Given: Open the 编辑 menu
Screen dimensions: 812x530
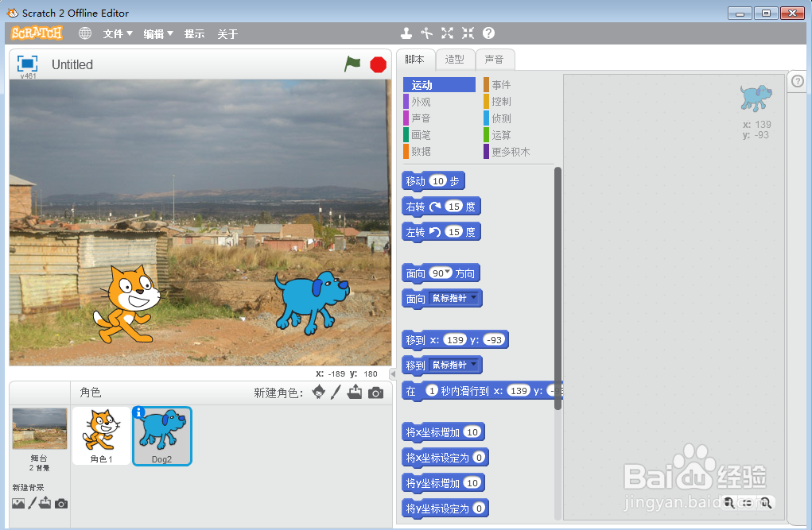Looking at the screenshot, I should pyautogui.click(x=158, y=33).
